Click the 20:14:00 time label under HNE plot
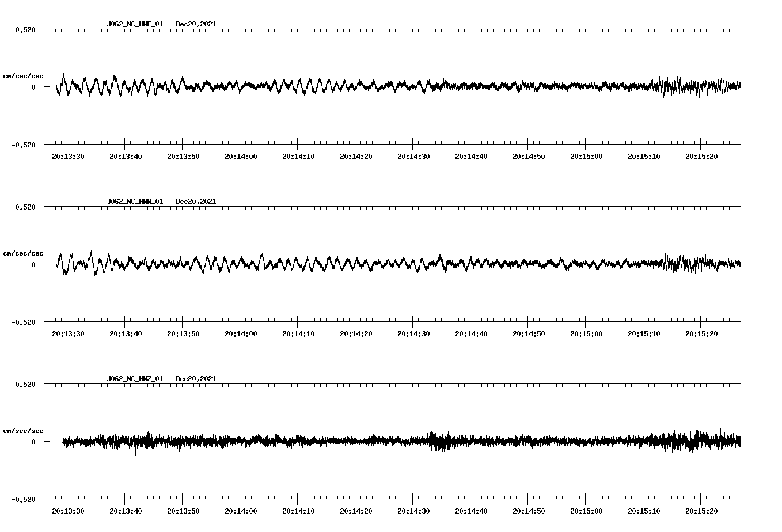Screen dimensions: 782x532 click(x=241, y=156)
